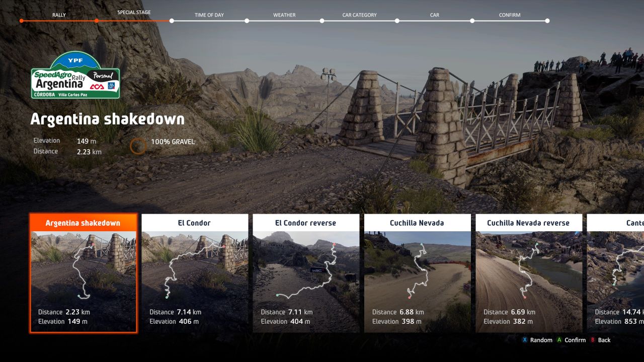This screenshot has height=362, width=644.
Task: Choose the Cuchilla Nevada reverse stage
Action: pos(528,273)
